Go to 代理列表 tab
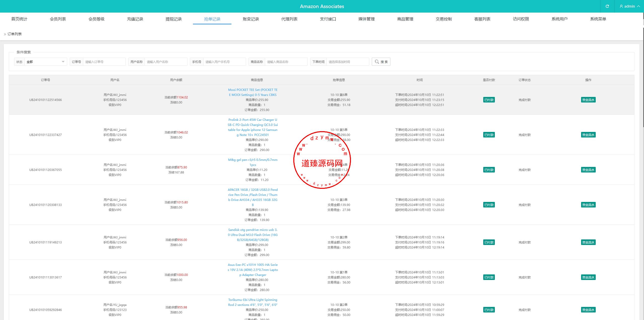The image size is (644, 320). [x=289, y=19]
